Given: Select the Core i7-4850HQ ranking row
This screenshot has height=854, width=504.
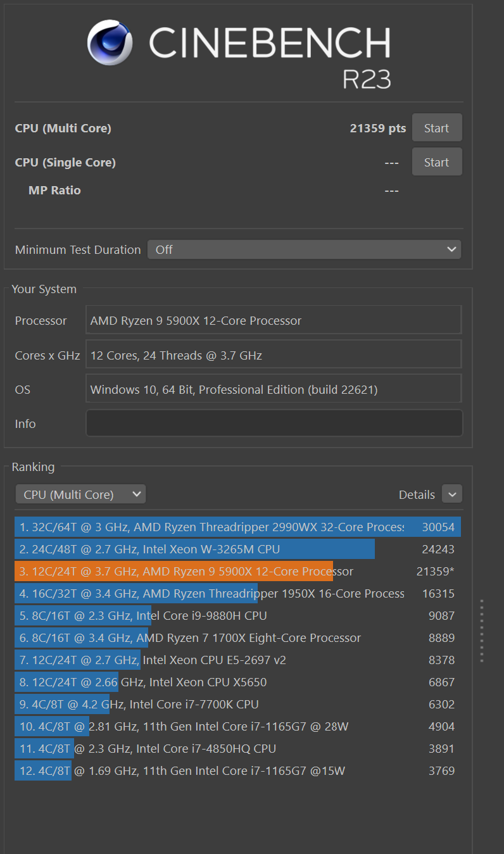Looking at the screenshot, I should click(237, 749).
